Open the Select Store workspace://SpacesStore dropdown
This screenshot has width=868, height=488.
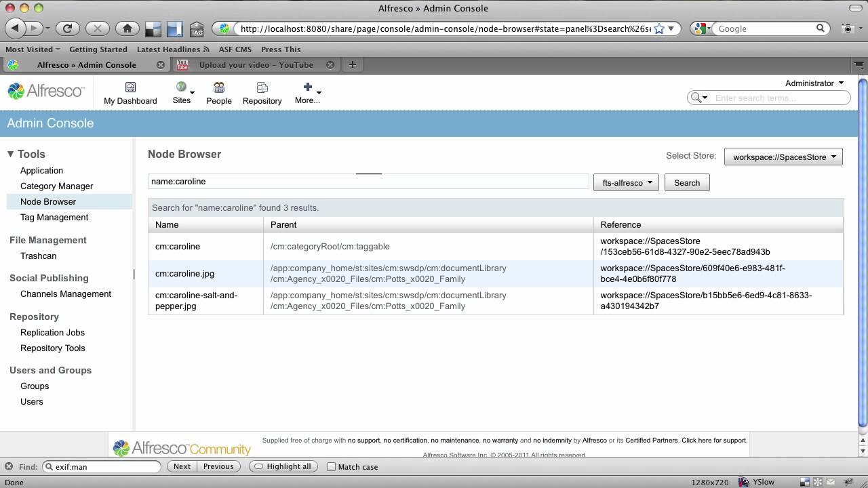(x=783, y=157)
